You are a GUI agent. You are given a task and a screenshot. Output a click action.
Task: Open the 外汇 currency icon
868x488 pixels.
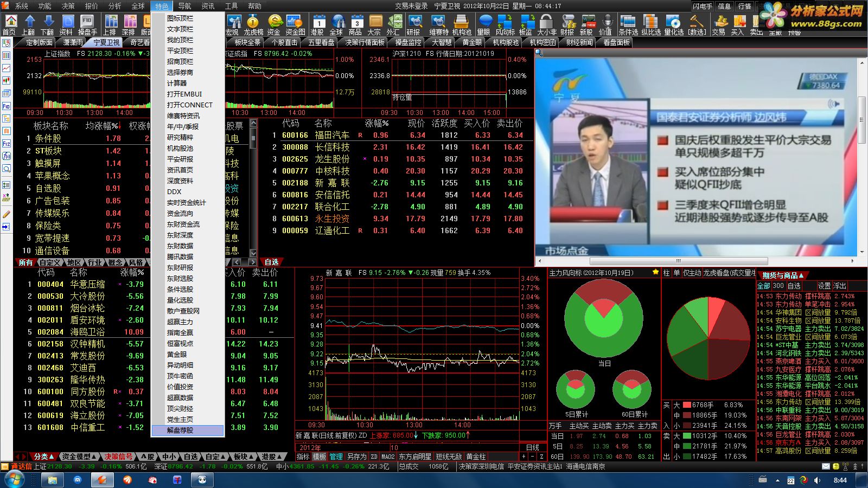coord(393,25)
